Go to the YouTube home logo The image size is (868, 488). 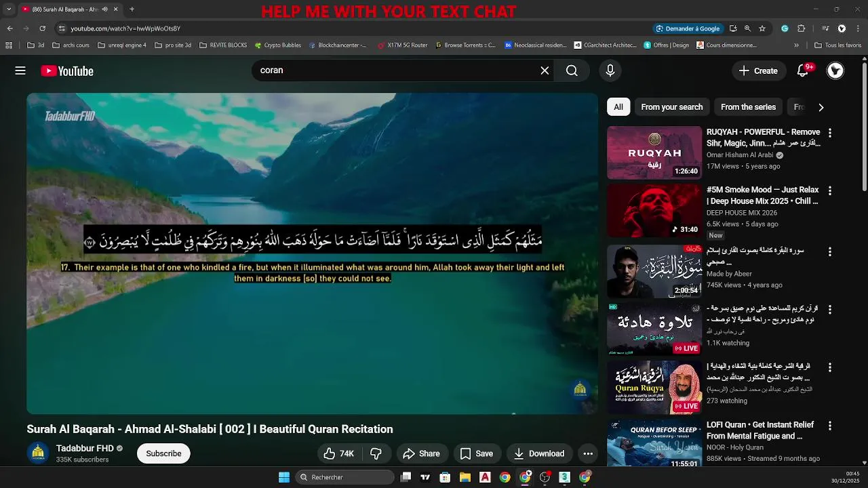pos(67,71)
